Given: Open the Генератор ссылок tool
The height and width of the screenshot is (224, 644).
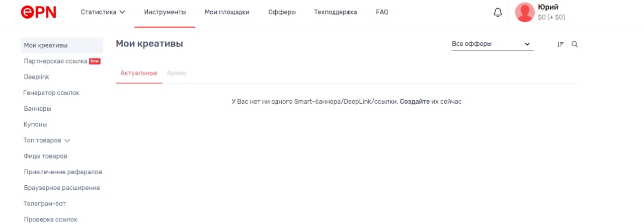Looking at the screenshot, I should click(51, 93).
